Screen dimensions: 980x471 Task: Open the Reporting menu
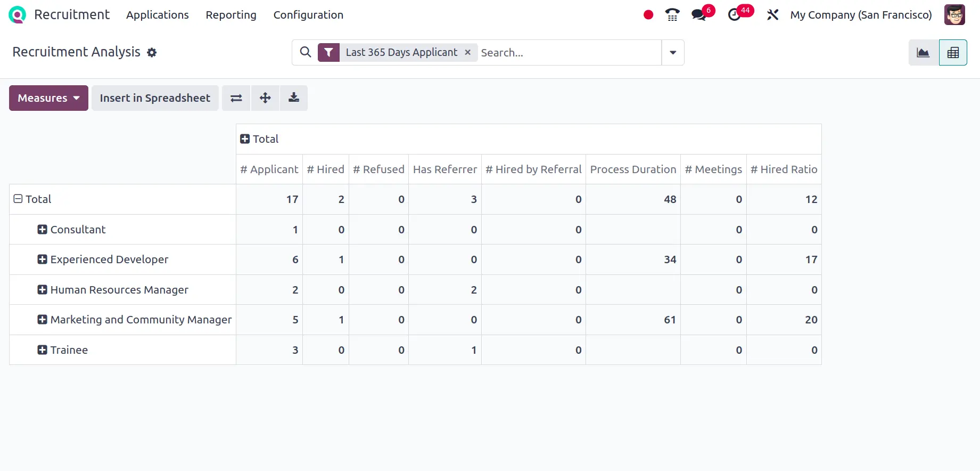[231, 15]
